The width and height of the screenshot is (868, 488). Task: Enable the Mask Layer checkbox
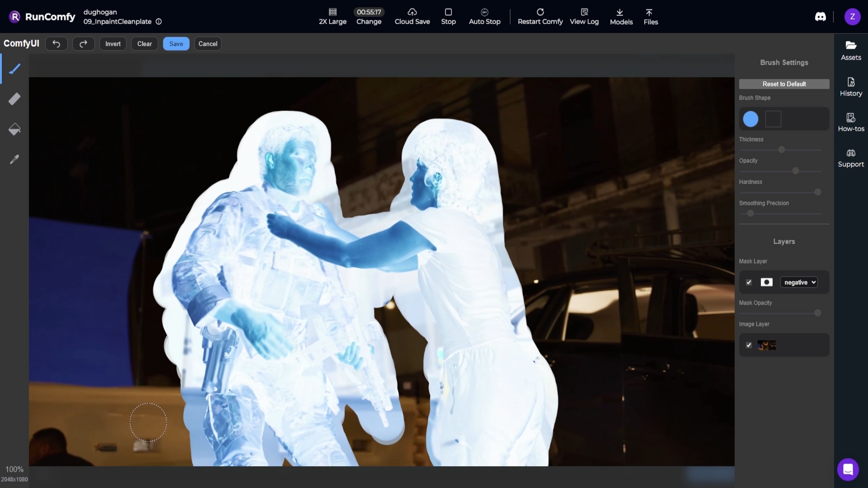(748, 282)
